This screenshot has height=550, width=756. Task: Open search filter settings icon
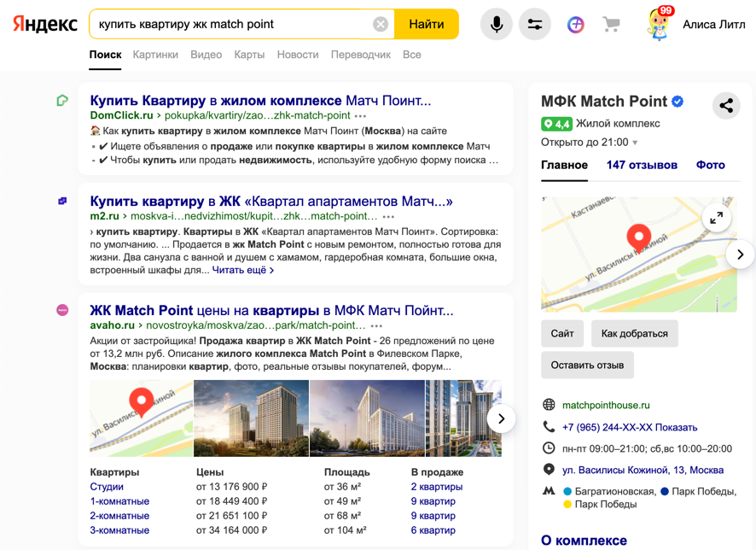click(x=535, y=25)
